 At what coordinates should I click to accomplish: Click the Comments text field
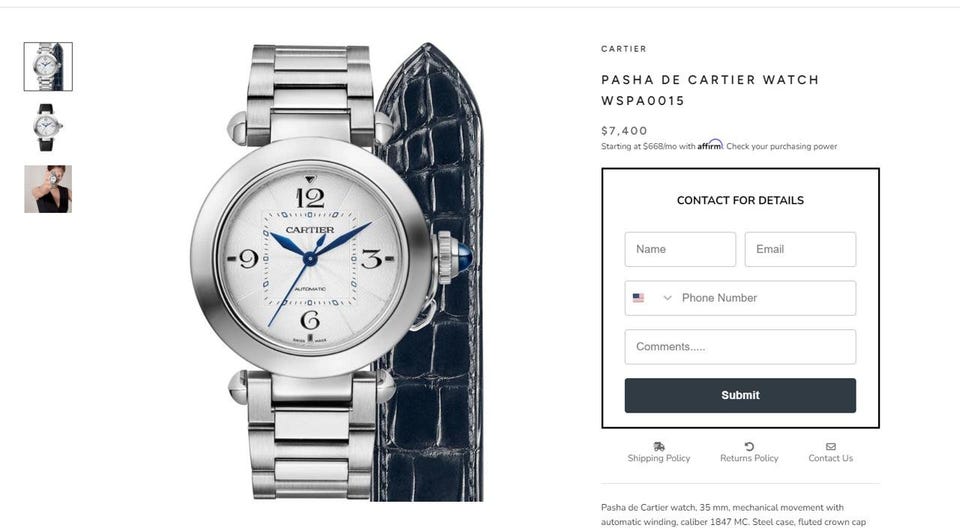[740, 347]
